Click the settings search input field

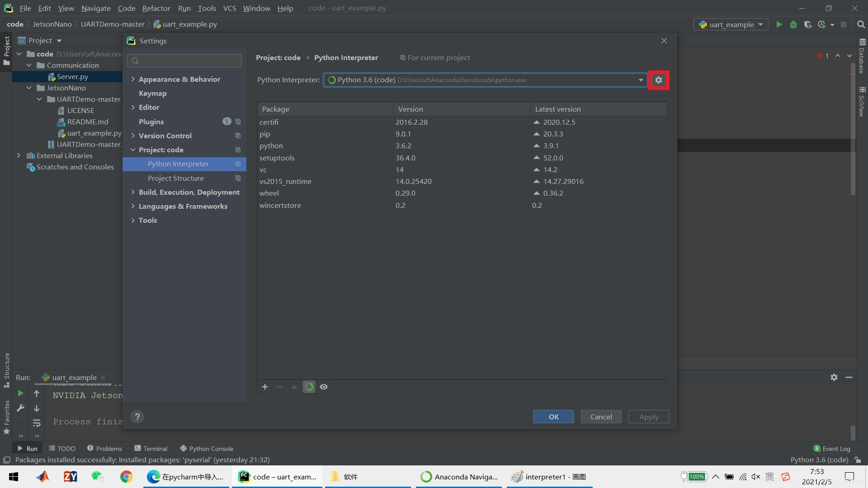tap(184, 61)
